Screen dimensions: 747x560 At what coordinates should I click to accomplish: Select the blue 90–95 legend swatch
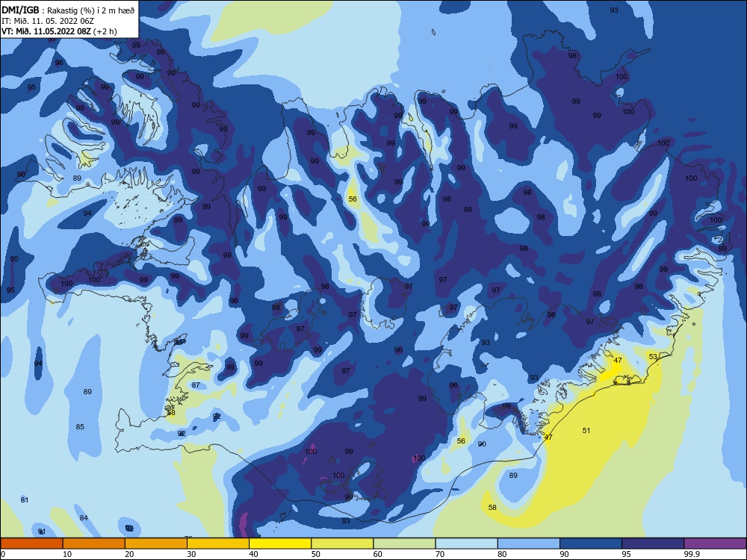[x=591, y=544]
